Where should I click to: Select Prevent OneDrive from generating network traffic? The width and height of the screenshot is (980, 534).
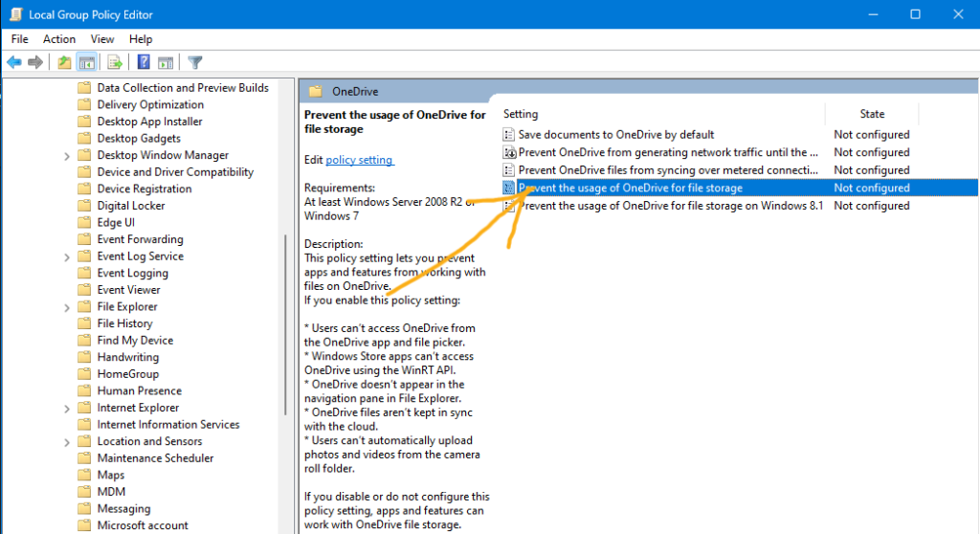667,152
